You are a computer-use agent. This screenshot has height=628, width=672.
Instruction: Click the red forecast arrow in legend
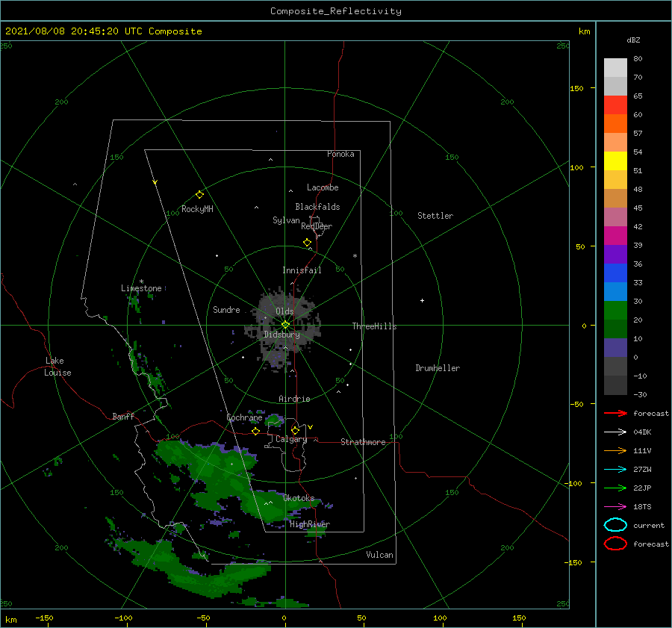point(615,413)
